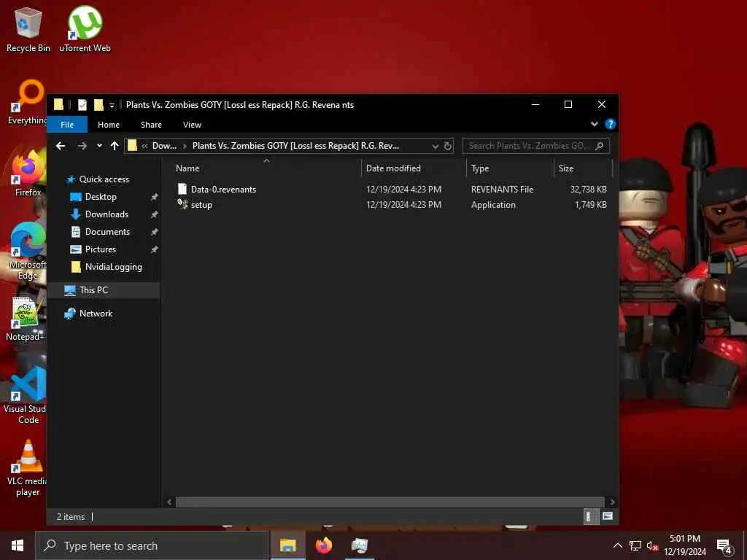
Task: Click the setup application icon
Action: 182,204
